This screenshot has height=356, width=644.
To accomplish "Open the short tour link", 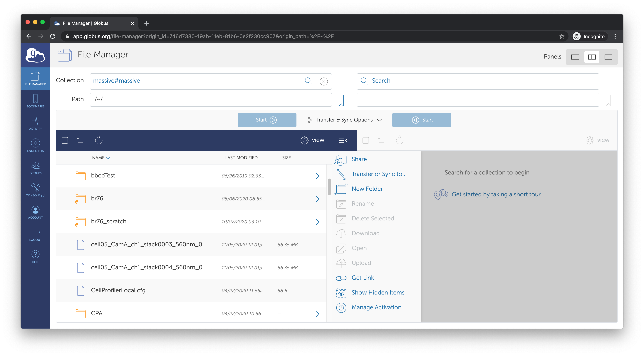I will pyautogui.click(x=496, y=194).
